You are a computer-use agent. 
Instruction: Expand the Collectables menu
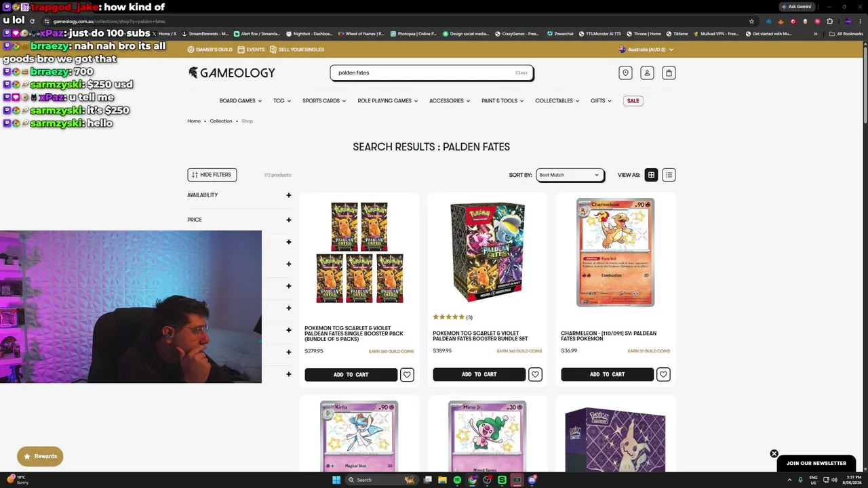(x=557, y=101)
